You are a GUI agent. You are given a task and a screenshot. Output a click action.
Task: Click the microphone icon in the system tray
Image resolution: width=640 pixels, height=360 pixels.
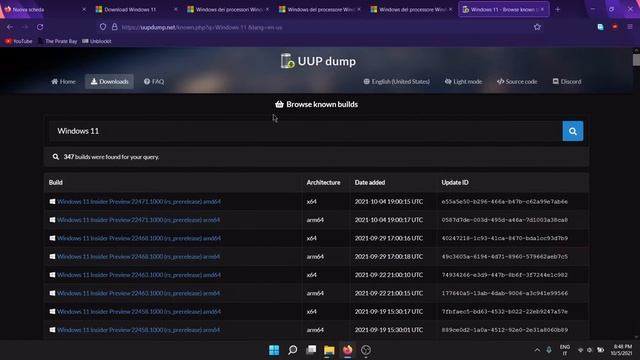[x=549, y=350]
